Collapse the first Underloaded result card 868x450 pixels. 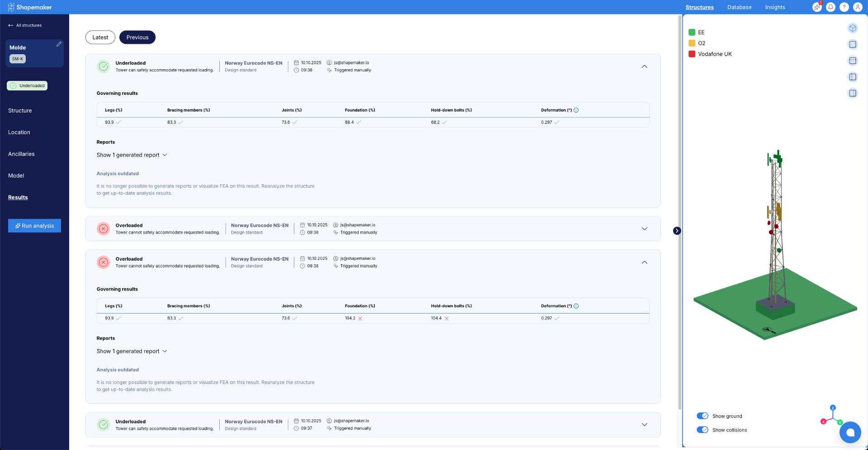[645, 66]
